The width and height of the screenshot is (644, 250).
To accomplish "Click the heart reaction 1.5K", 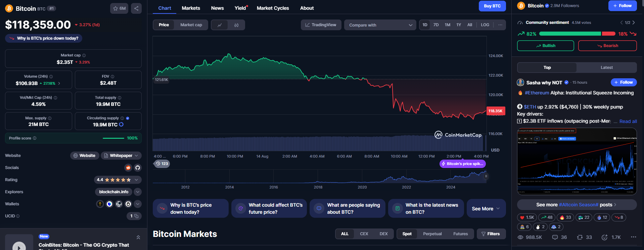I will click(527, 217).
